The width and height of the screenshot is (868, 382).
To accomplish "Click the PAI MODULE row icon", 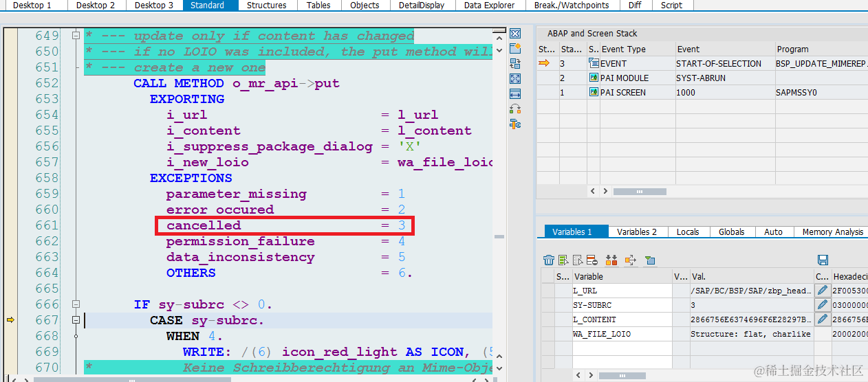I will coord(594,78).
